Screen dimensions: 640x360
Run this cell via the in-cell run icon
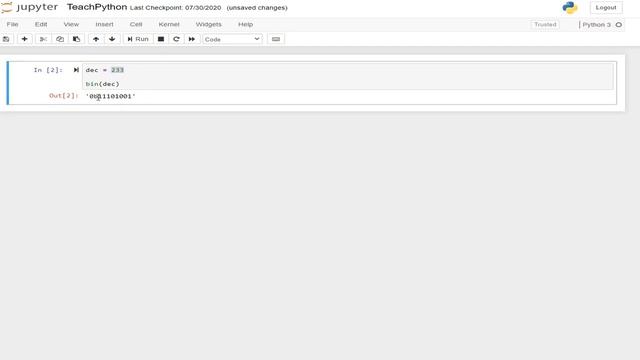click(76, 70)
